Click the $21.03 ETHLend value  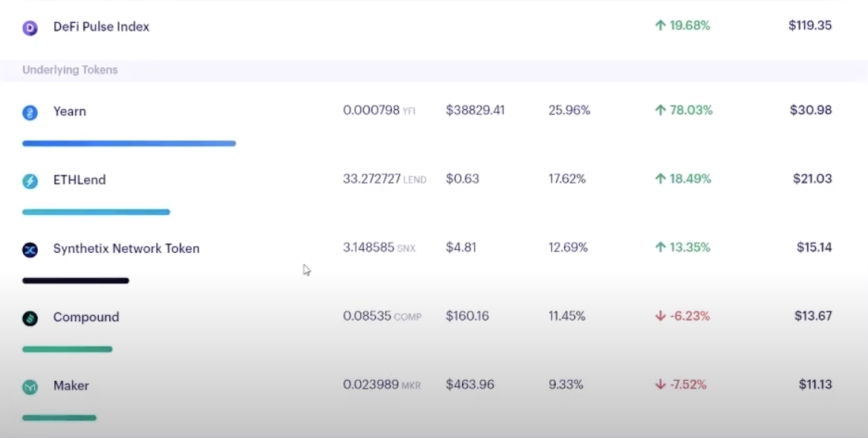813,179
